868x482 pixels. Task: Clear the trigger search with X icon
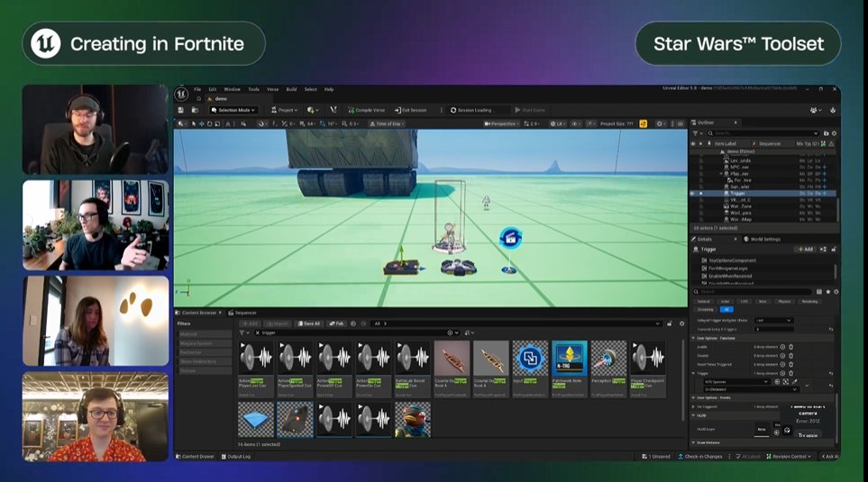(x=258, y=332)
